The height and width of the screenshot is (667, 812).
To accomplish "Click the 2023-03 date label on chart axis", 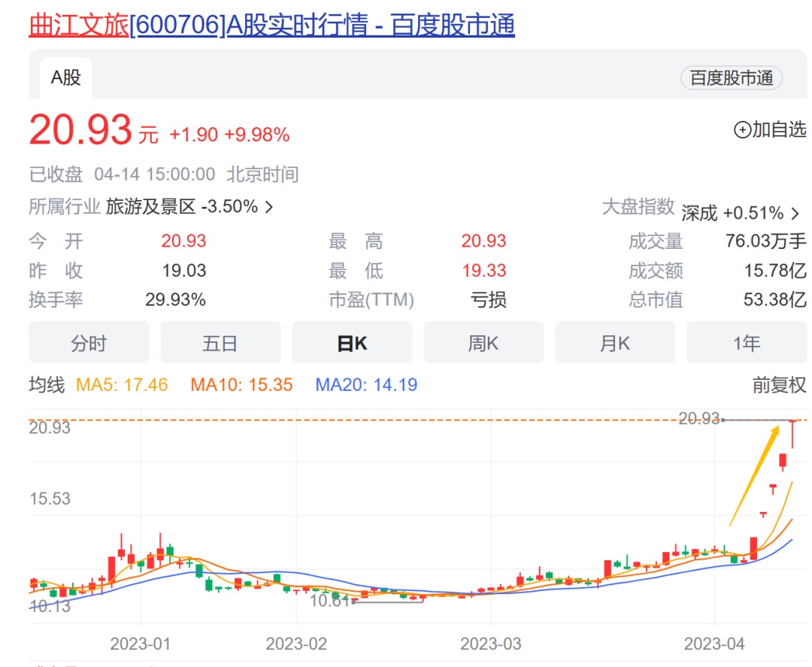I will [x=491, y=644].
